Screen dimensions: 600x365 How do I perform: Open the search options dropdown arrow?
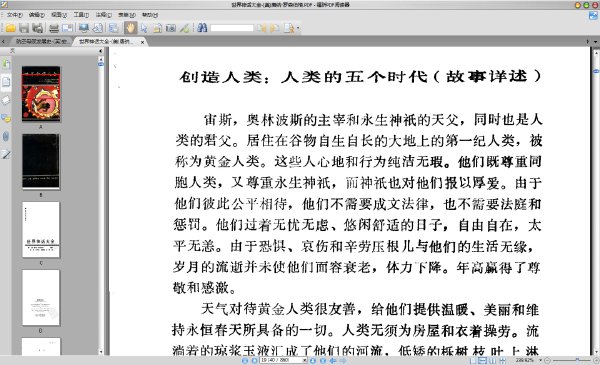pyautogui.click(x=298, y=28)
